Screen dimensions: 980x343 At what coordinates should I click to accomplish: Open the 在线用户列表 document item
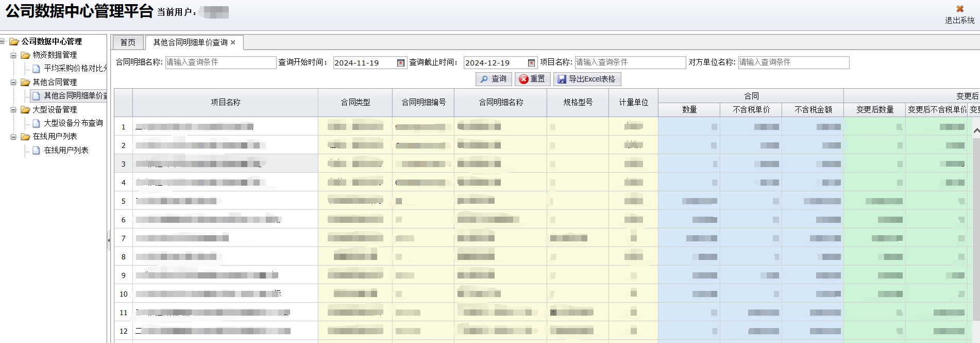click(x=66, y=150)
